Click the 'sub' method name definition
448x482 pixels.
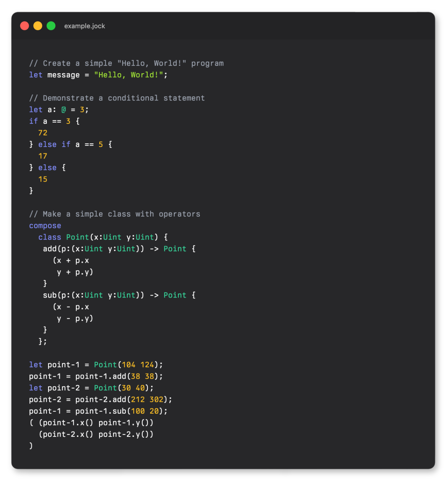[x=50, y=295]
